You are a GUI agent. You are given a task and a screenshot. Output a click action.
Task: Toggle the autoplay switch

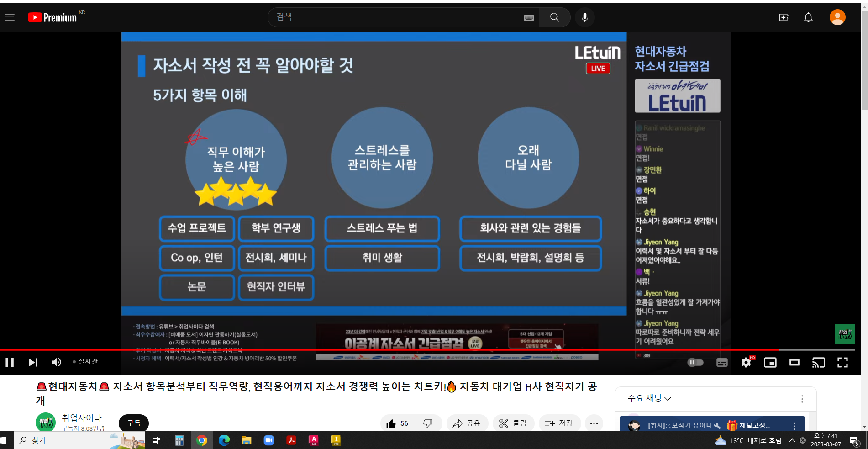695,362
